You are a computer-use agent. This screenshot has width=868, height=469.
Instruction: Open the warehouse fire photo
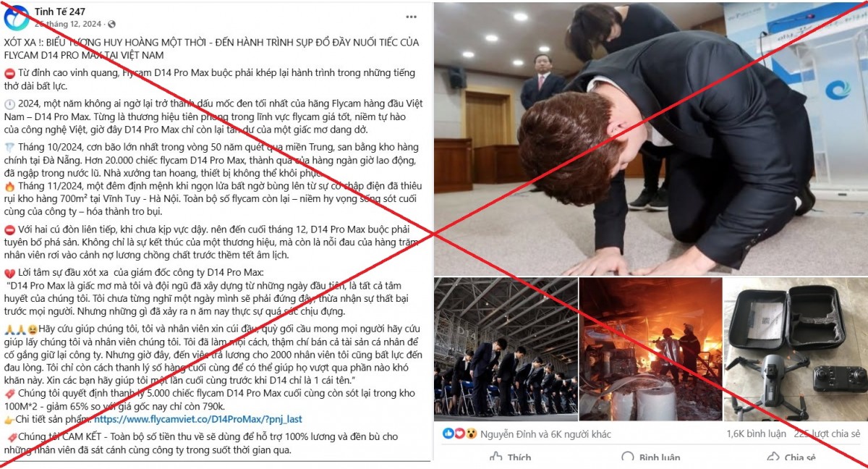(x=650, y=348)
